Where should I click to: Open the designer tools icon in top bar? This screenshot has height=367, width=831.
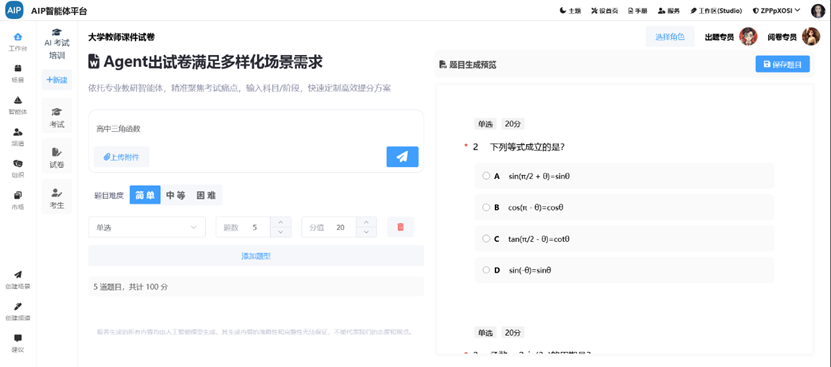coord(595,11)
